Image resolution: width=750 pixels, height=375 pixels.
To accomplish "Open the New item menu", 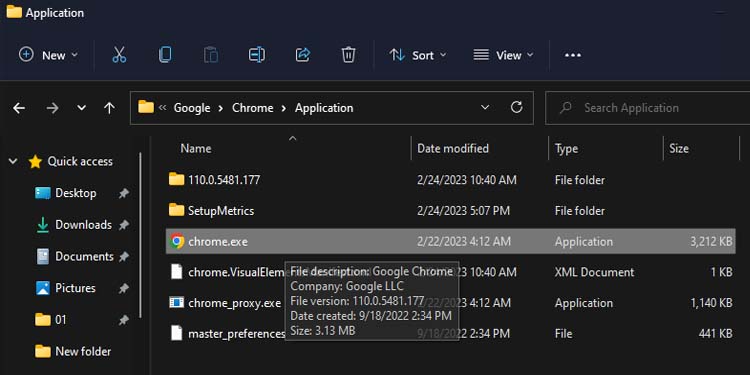I will [48, 55].
